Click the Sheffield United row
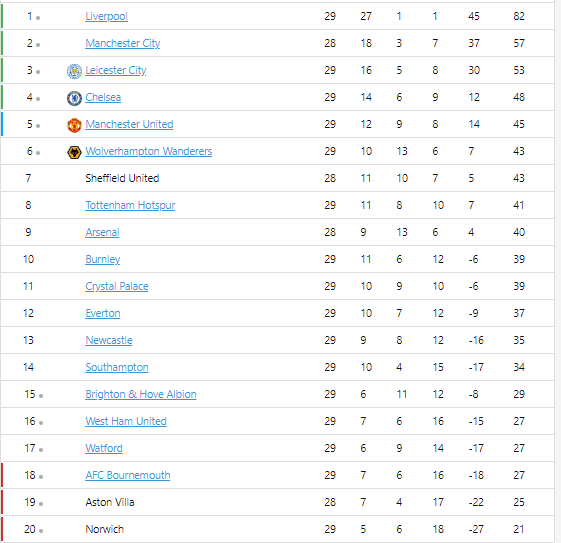 [277, 178]
